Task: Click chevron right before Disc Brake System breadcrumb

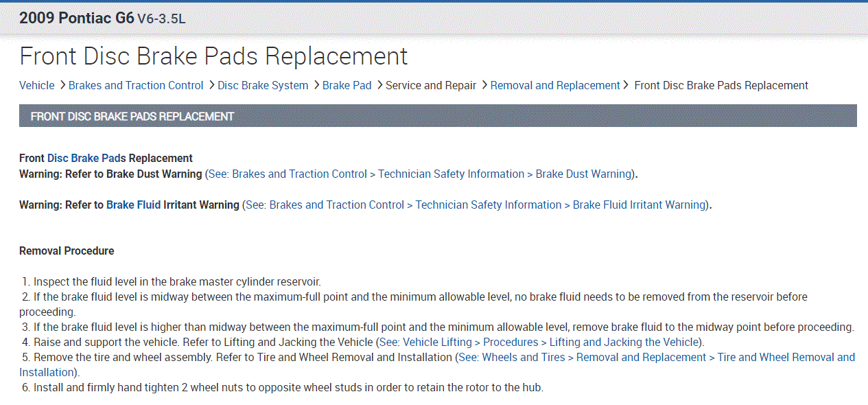Action: tap(211, 85)
